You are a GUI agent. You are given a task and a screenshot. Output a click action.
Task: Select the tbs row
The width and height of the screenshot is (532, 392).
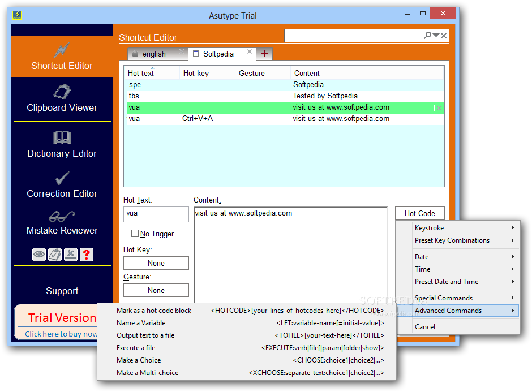(x=285, y=96)
